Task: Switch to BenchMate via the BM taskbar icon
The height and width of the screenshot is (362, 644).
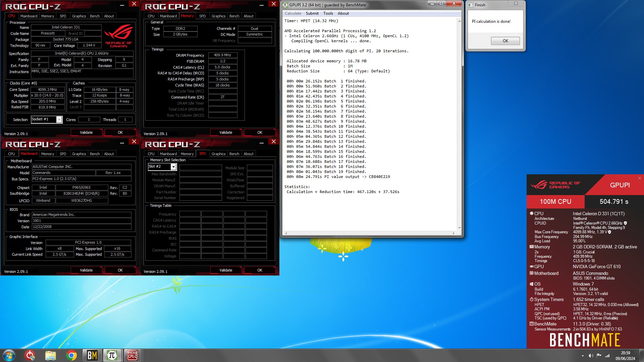Action: pos(92,355)
